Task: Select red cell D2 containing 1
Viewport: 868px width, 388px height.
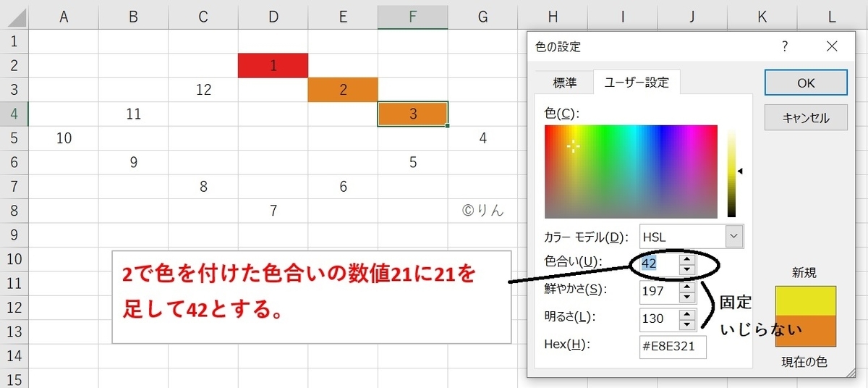Action: [273, 65]
